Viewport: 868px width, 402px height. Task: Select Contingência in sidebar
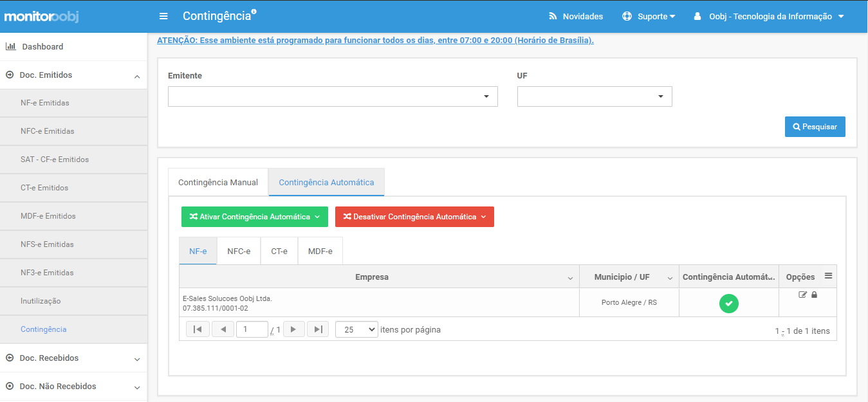(73, 329)
